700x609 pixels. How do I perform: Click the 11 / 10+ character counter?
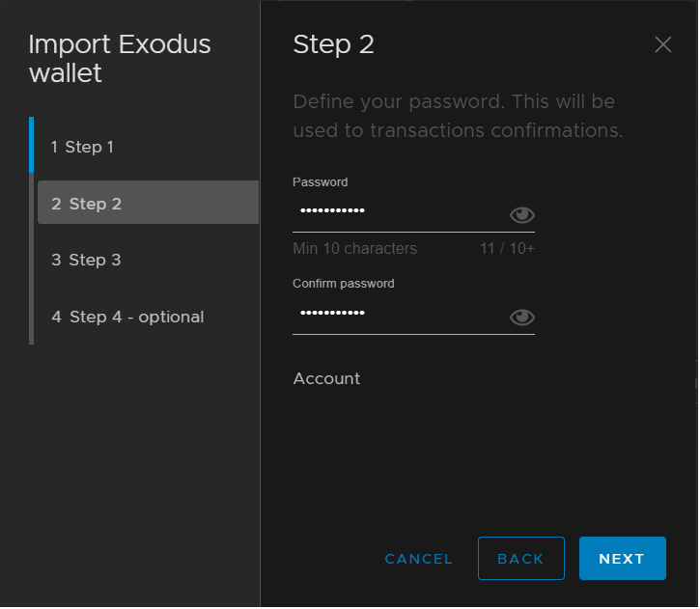coord(508,249)
